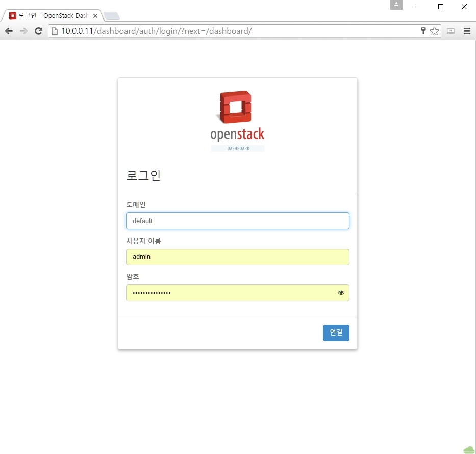Minimize the browser window
Screen dimensions: 476x454
(418, 6)
